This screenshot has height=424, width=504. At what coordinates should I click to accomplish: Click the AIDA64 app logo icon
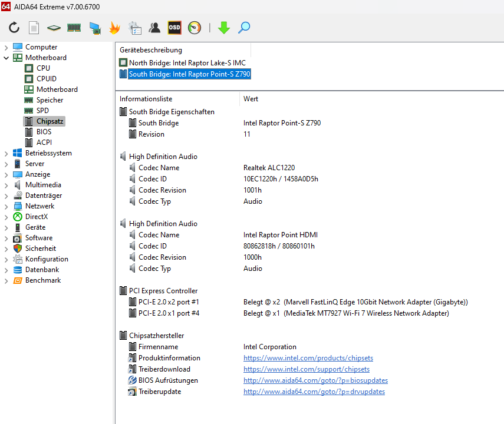click(x=6, y=6)
